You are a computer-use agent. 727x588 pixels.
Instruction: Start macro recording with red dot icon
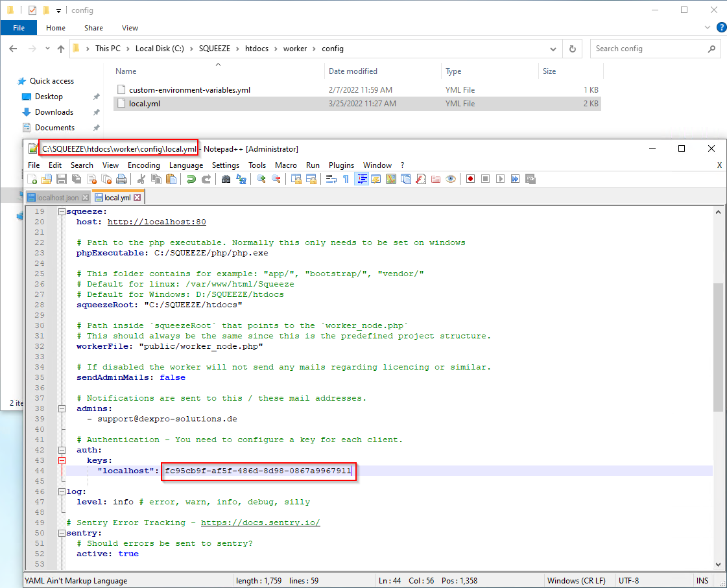coord(470,179)
